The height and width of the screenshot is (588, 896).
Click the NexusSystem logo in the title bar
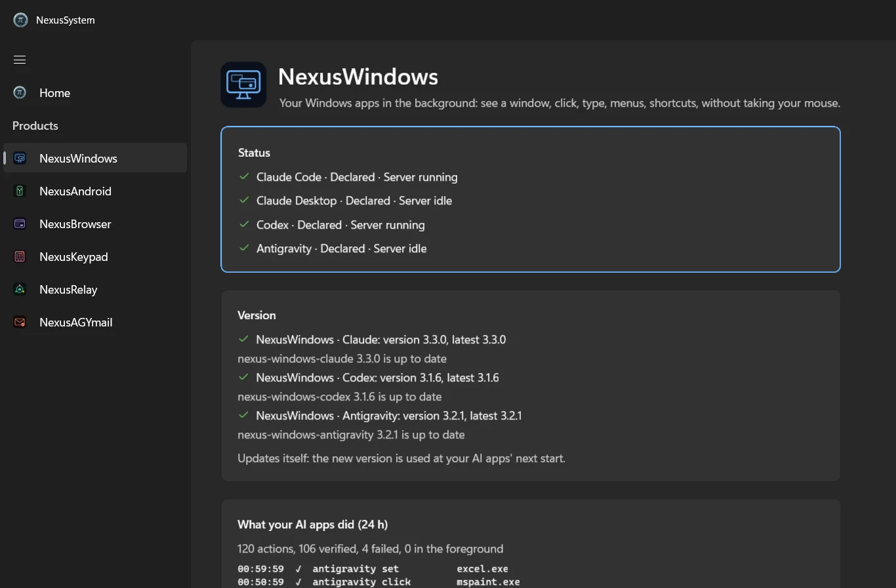pos(20,20)
